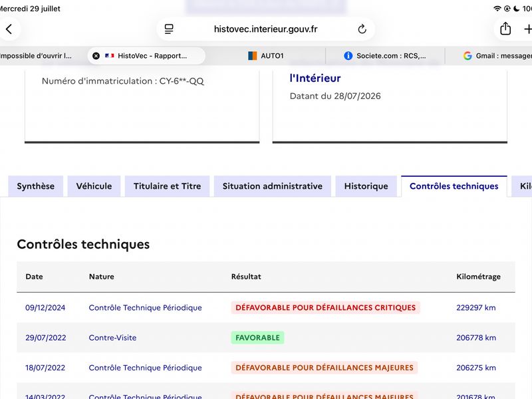Click the Do Not Disturb moon icon
Viewport: 532px width, 399px height.
[517, 9]
